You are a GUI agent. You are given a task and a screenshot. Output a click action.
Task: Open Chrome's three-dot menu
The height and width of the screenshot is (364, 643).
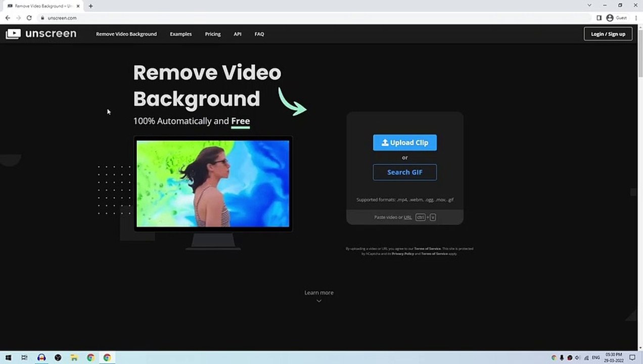pos(636,18)
